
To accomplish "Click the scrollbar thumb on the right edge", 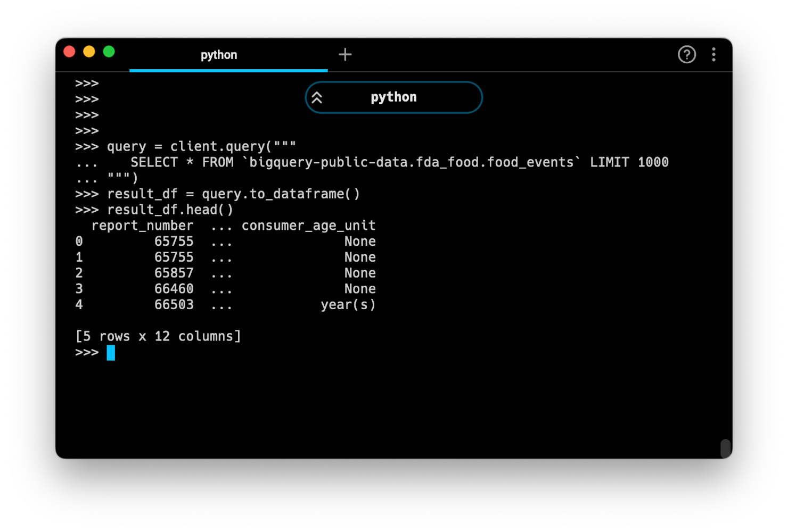I will click(x=725, y=448).
